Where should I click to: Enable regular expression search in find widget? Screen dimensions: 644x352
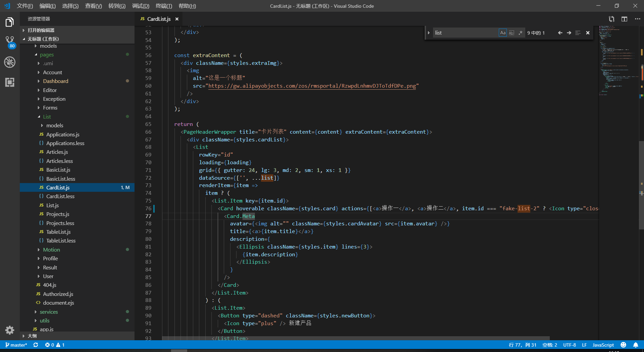tap(520, 33)
